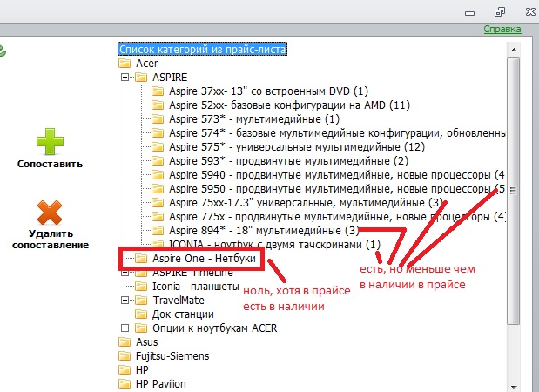Open the Справка help link
The width and height of the screenshot is (539, 392).
tap(502, 30)
